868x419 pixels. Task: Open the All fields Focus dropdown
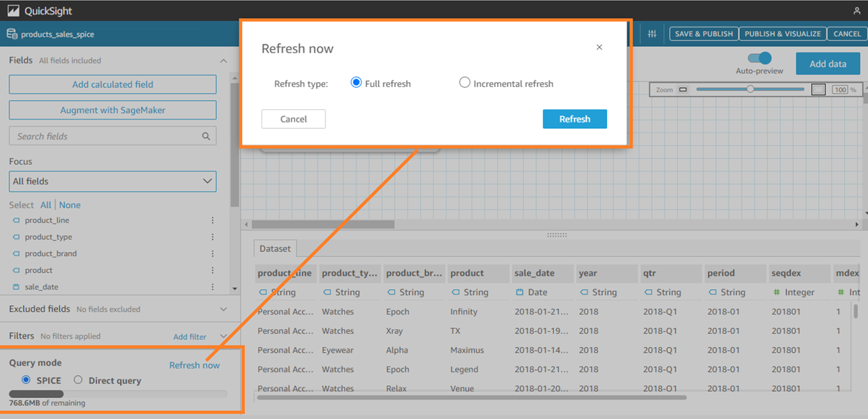tap(112, 181)
